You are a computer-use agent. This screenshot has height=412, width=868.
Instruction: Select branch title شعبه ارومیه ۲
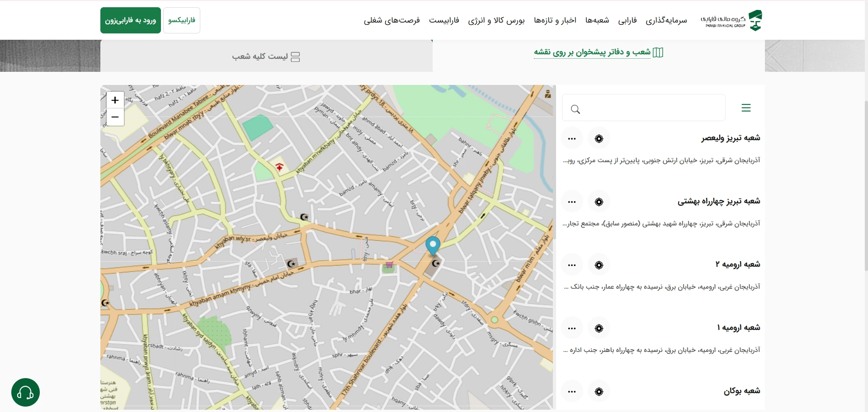[x=738, y=264]
